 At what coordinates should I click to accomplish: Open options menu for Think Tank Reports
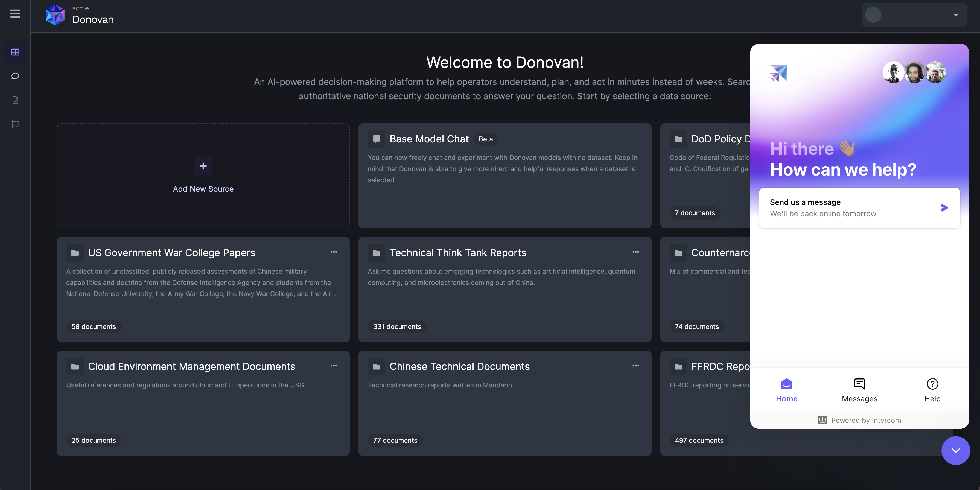[635, 252]
